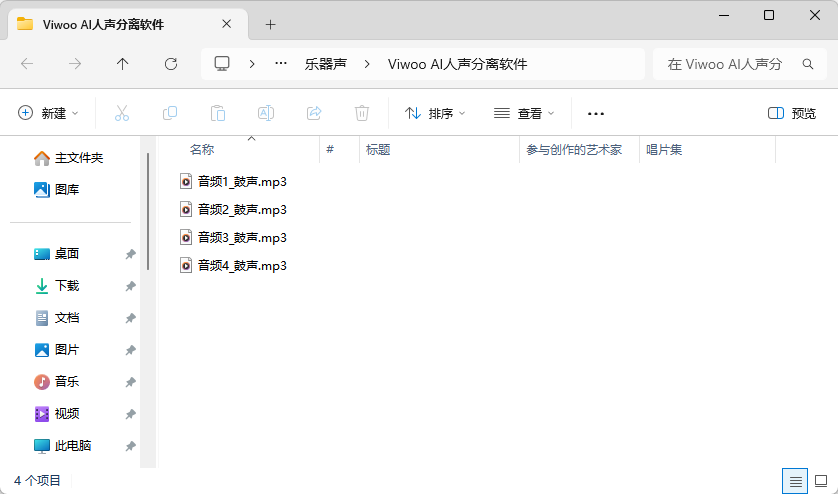Open 桌面 in sidebar

pos(67,254)
